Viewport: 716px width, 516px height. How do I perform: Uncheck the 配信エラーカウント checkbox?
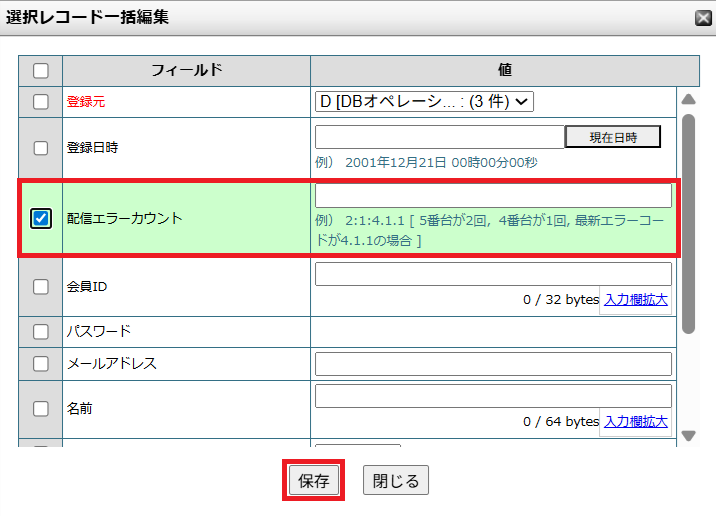[x=41, y=218]
